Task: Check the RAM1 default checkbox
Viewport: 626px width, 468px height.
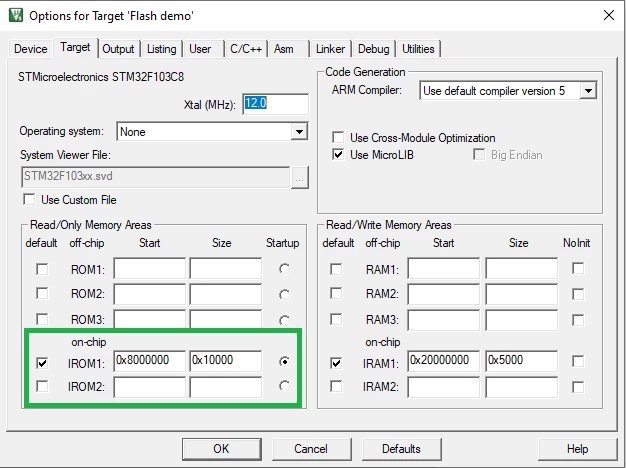Action: 336,269
